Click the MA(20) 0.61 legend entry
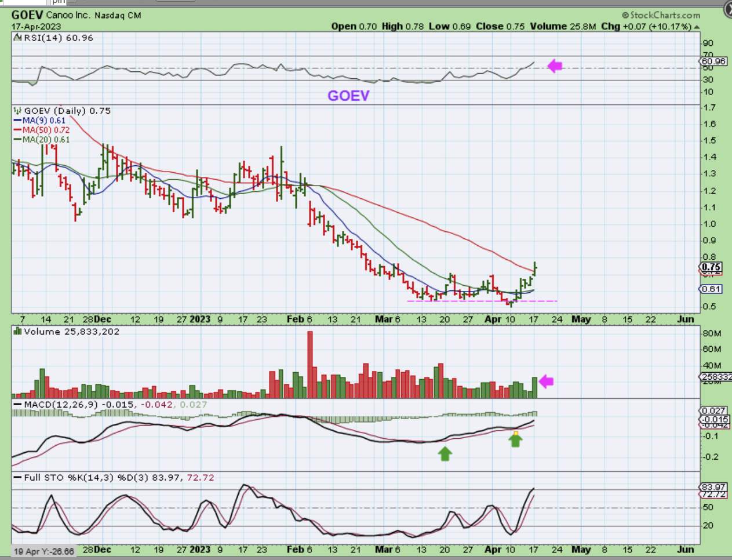 [x=42, y=139]
